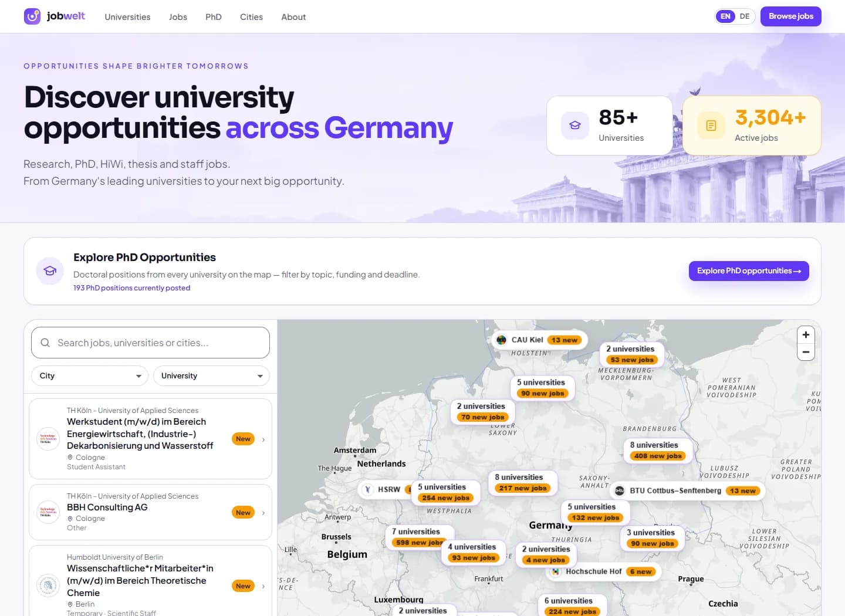The height and width of the screenshot is (616, 845).
Task: Select the 5 universities 254 new jobs marker
Action: click(446, 493)
